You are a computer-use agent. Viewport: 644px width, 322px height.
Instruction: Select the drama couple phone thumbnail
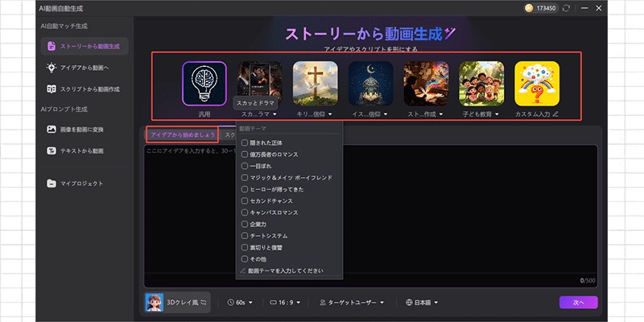point(260,79)
